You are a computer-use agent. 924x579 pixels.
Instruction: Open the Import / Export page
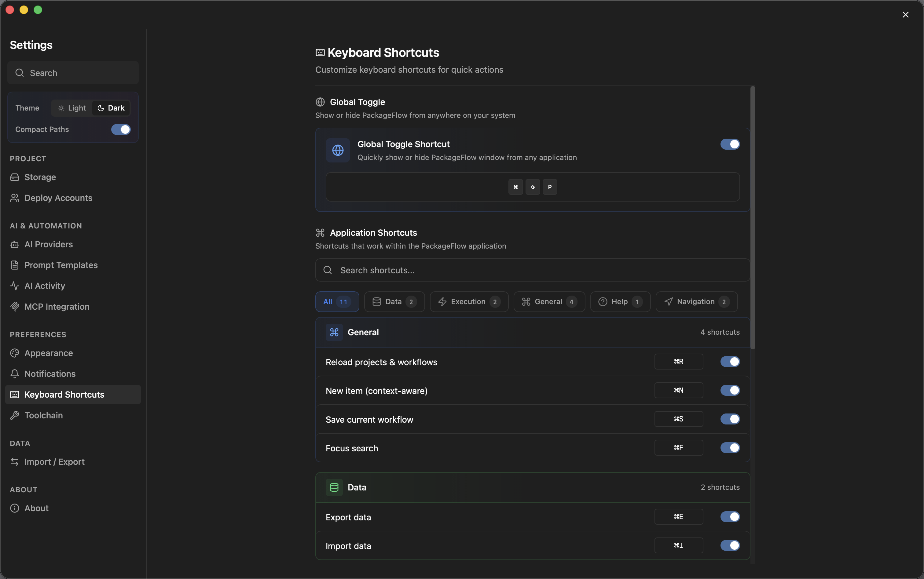(x=54, y=462)
